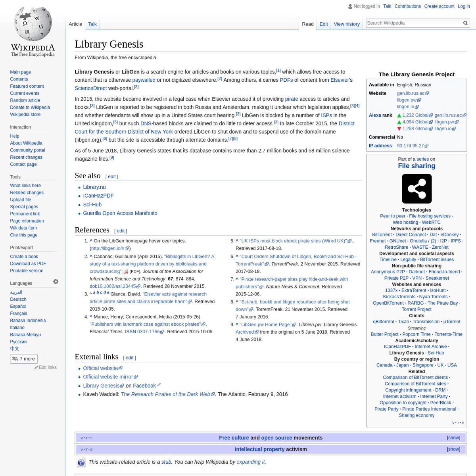Screen dimensions: 476x476
Task: Click Official website mirror link
Action: [x=110, y=377]
